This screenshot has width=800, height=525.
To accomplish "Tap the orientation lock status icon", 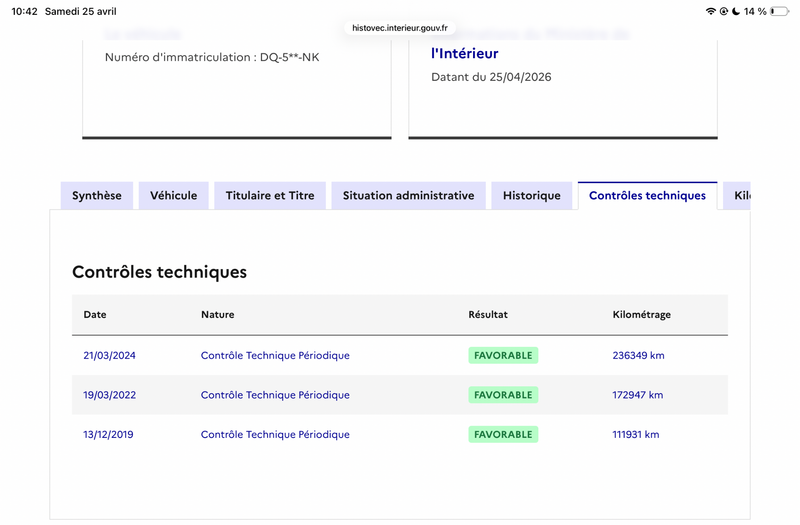I will [723, 11].
